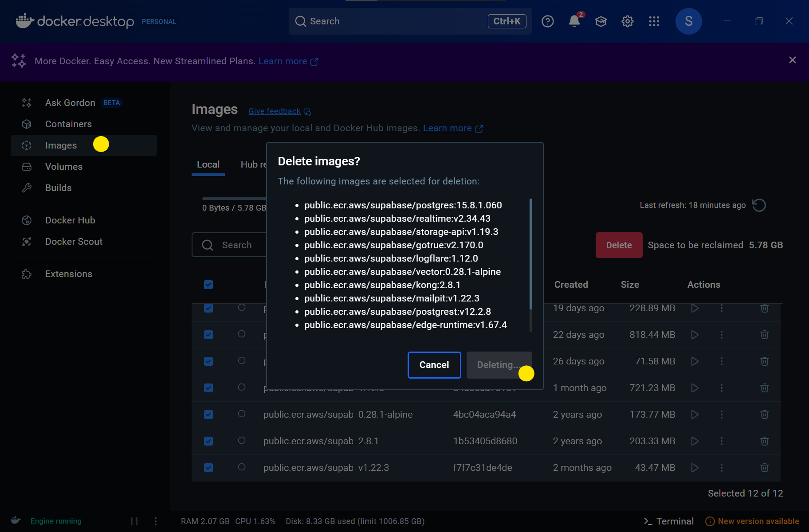
Task: Run the 721.23 MB image
Action: click(695, 388)
